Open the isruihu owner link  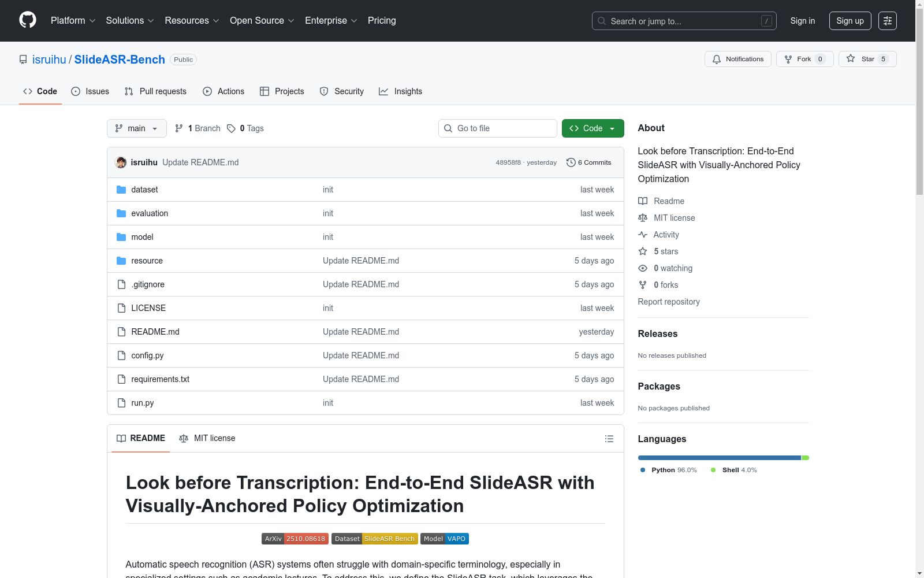click(49, 60)
